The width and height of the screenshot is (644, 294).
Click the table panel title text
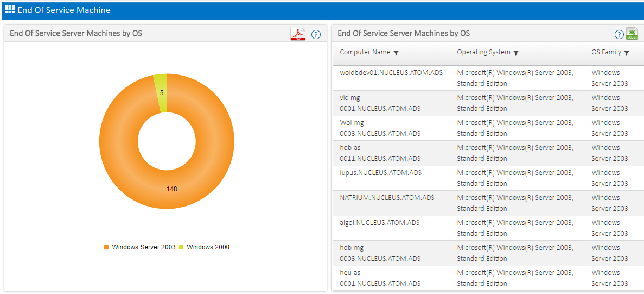tap(404, 33)
